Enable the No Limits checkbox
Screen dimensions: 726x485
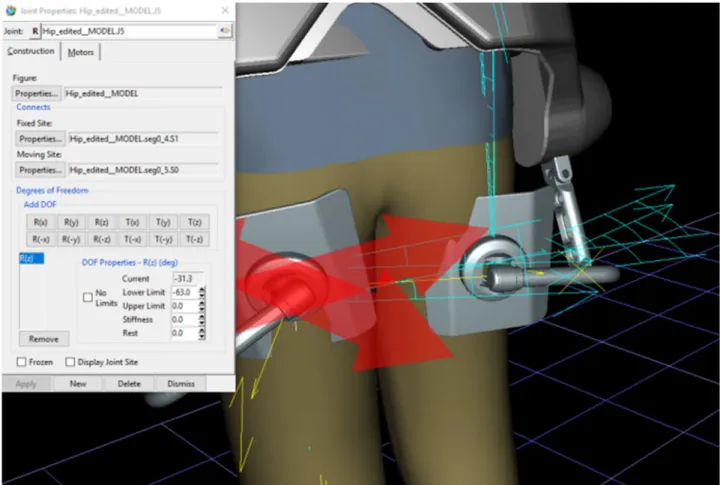[x=88, y=297]
